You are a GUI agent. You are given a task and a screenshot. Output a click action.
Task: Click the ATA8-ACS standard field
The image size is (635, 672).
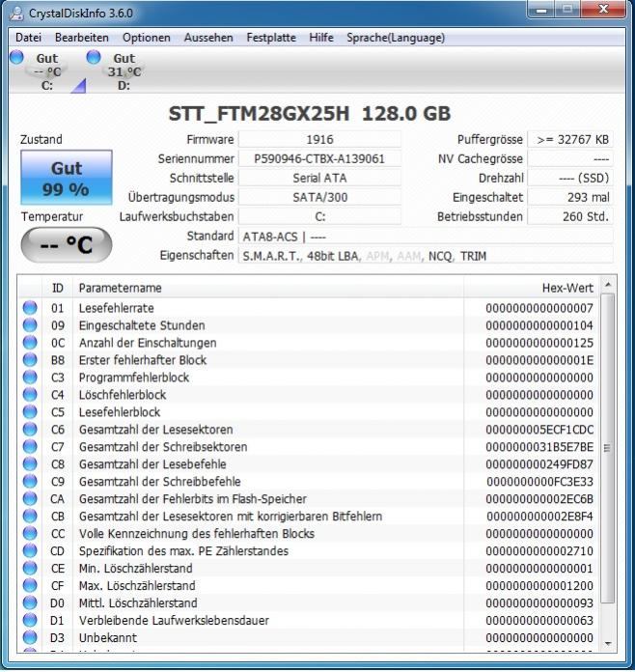[426, 237]
